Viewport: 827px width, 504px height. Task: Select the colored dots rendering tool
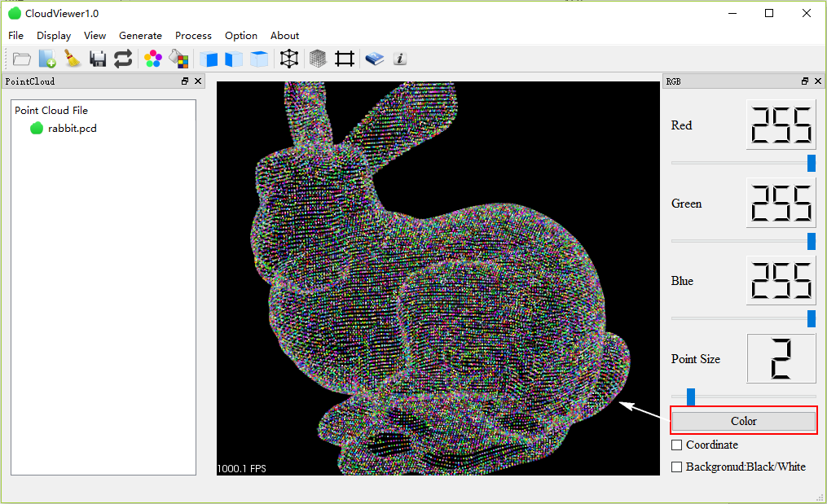pos(153,58)
